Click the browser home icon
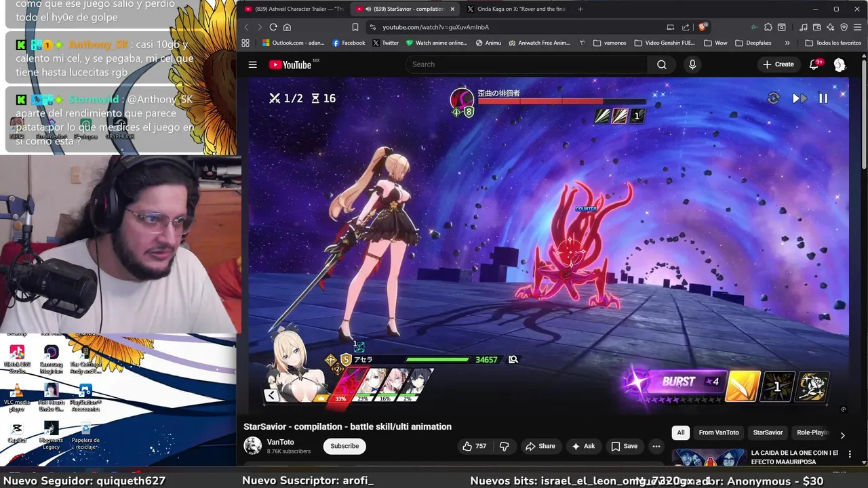 point(287,27)
